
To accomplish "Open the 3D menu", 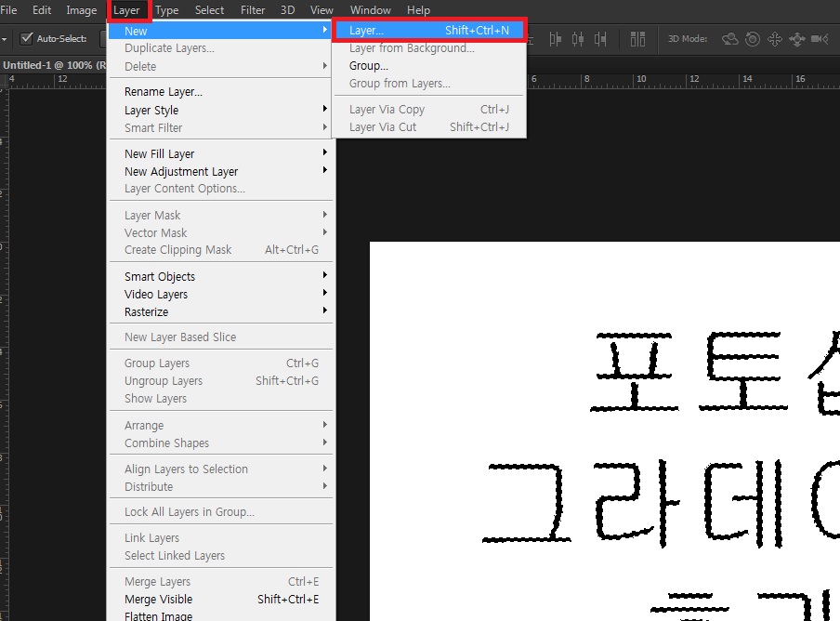I will coord(288,10).
